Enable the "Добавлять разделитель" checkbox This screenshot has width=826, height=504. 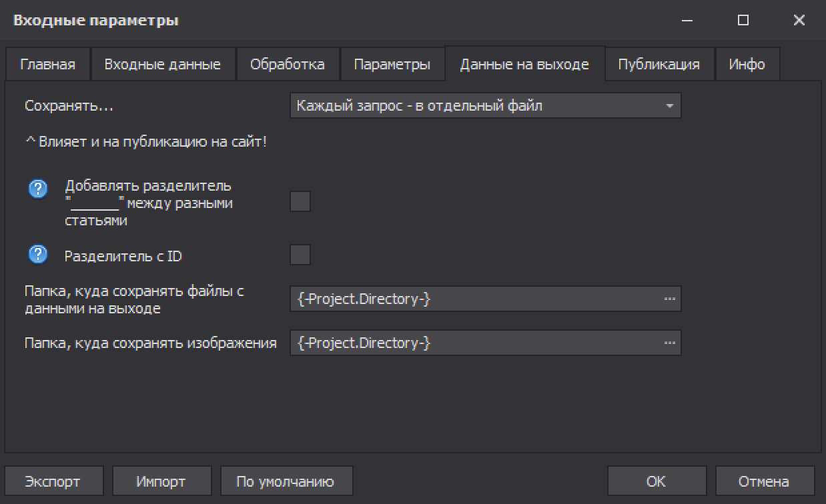coord(300,201)
